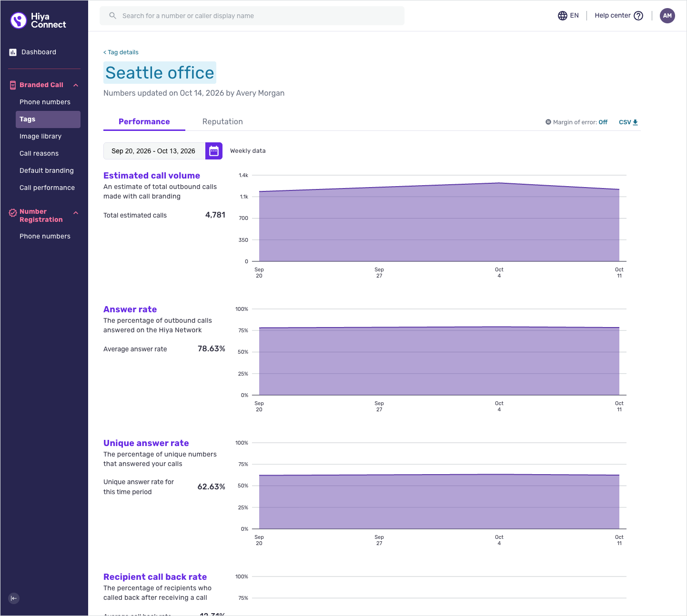Image resolution: width=687 pixels, height=616 pixels.
Task: Open Phone numbers under Branded Call
Action: pos(45,102)
